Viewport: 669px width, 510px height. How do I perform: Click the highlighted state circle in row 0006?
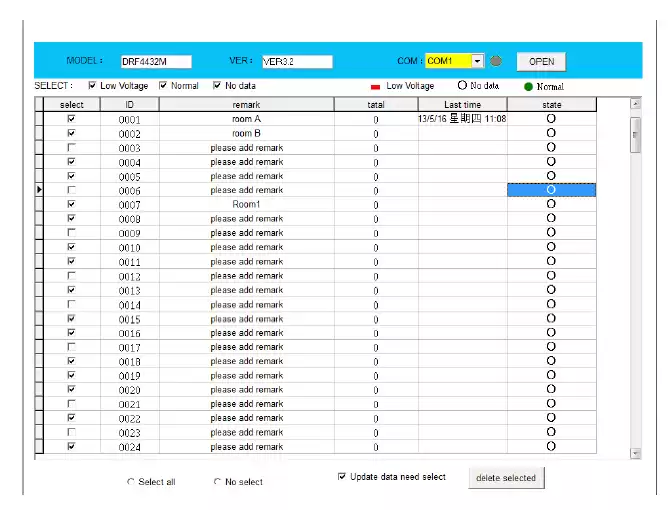coord(551,190)
